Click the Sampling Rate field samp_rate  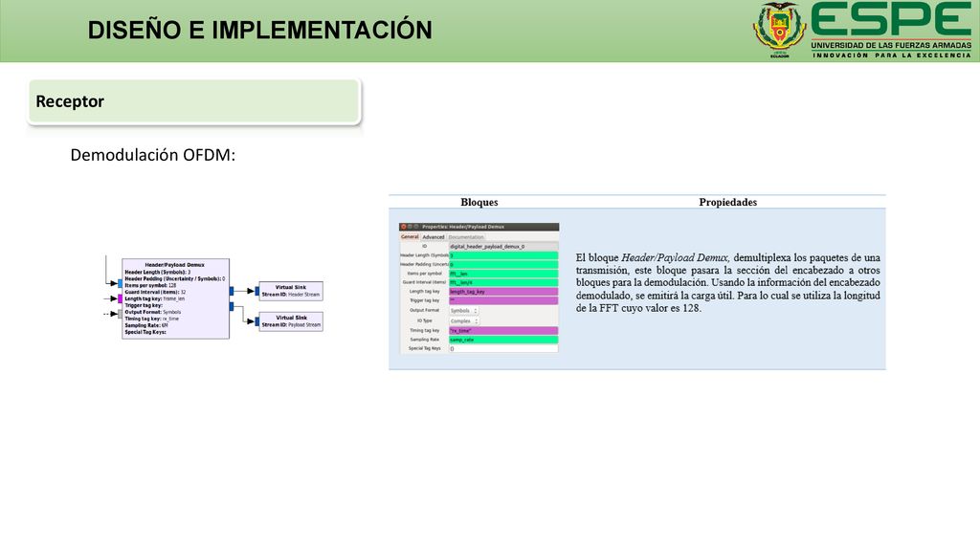[503, 340]
